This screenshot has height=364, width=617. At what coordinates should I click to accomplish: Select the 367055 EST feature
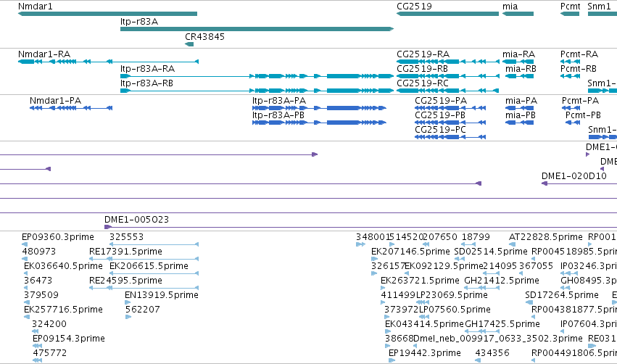[522, 273]
